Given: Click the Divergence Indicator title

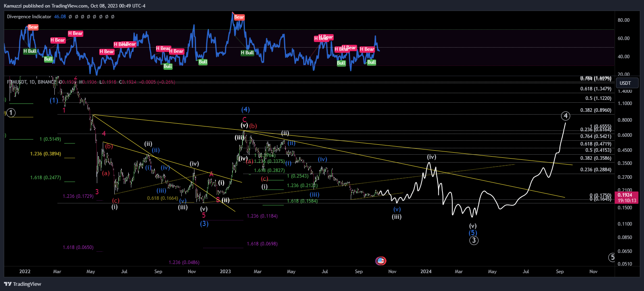Looking at the screenshot, I should point(29,17).
